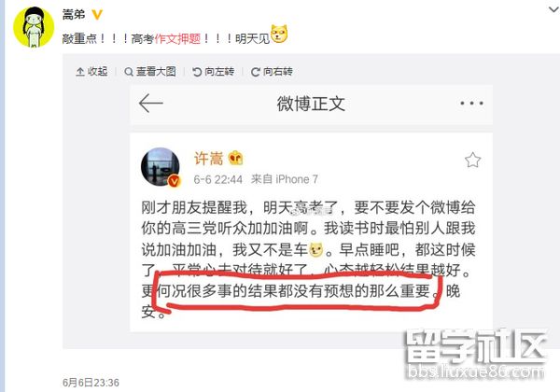This screenshot has height=392, width=560.
Task: Select the 微博正文 header title
Action: coord(311,104)
